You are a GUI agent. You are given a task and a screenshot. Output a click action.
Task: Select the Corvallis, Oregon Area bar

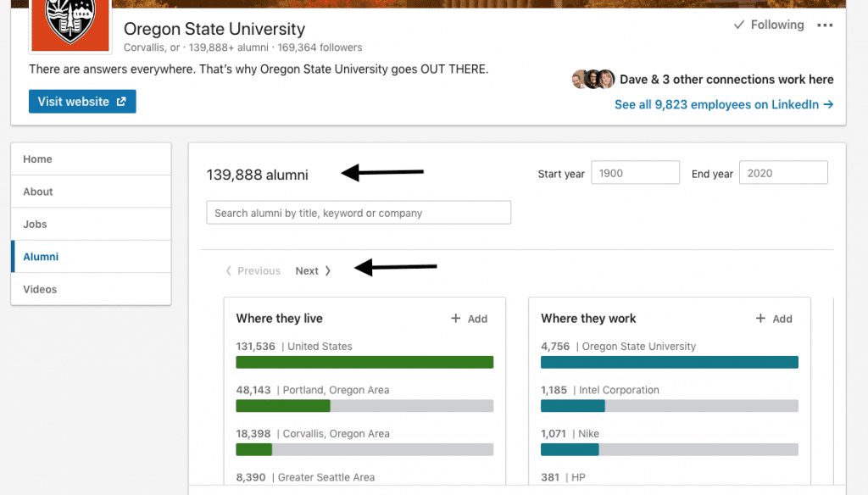(364, 449)
